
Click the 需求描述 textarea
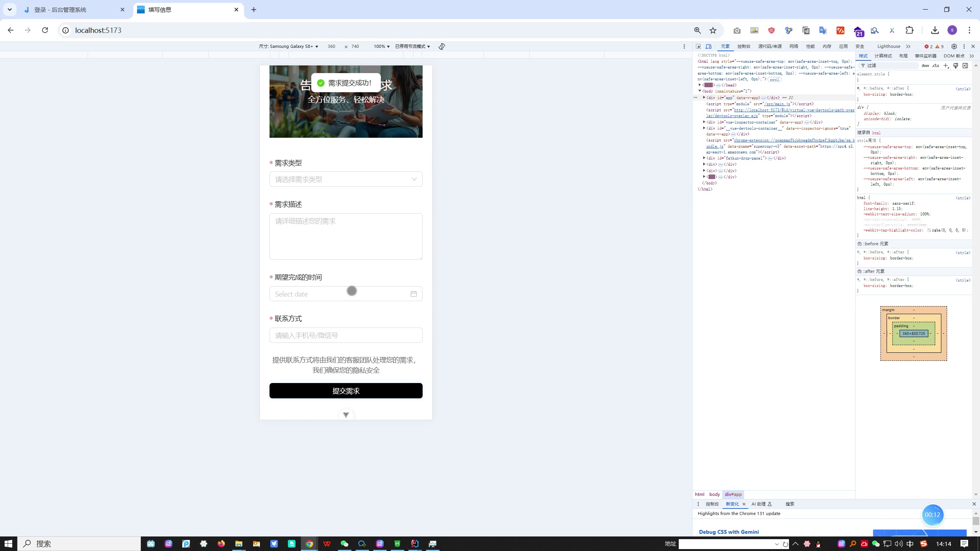click(346, 236)
